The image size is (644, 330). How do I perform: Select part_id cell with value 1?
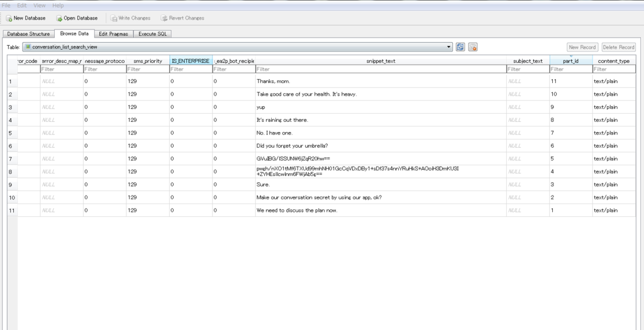pos(571,210)
